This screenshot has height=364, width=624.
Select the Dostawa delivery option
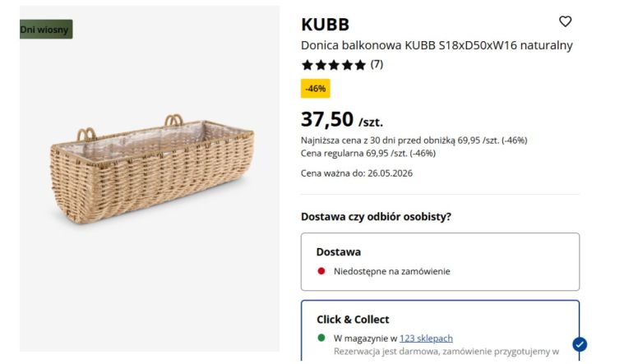tap(440, 262)
